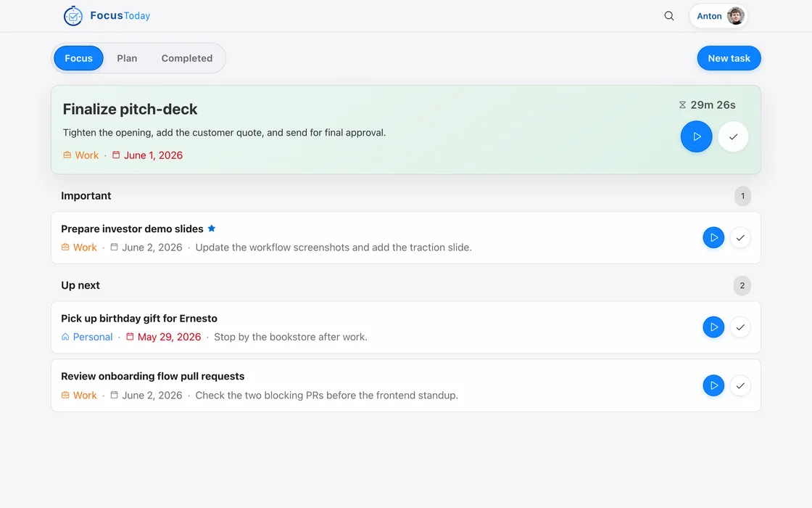This screenshot has width=812, height=508.
Task: Click calendar icon next to June 1, 2026
Action: tap(116, 155)
